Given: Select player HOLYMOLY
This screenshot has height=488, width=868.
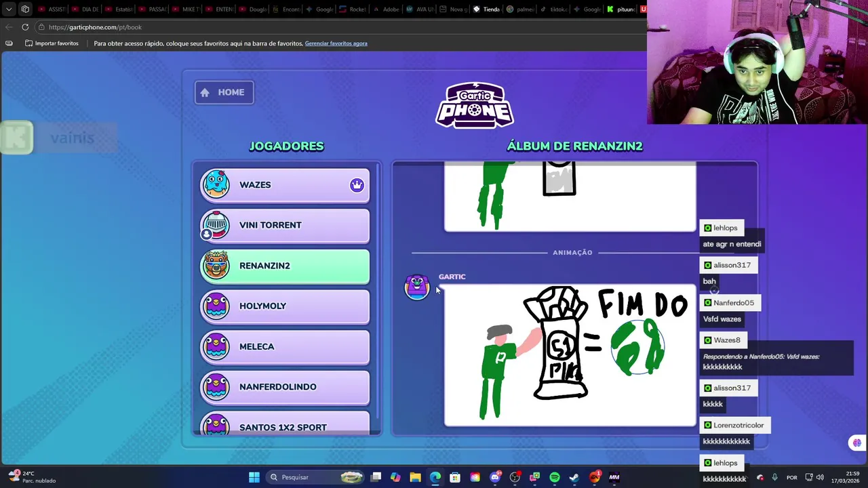Looking at the screenshot, I should click(x=285, y=306).
